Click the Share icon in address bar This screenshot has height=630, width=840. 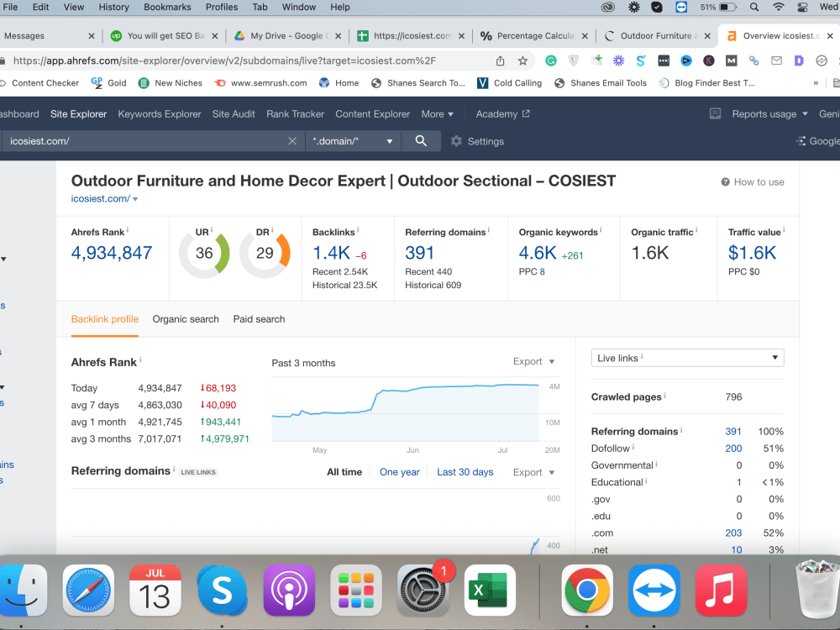coord(500,61)
